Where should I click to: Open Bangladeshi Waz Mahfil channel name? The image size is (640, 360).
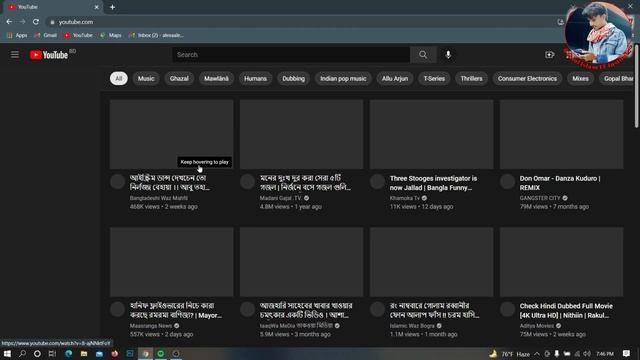pos(159,198)
